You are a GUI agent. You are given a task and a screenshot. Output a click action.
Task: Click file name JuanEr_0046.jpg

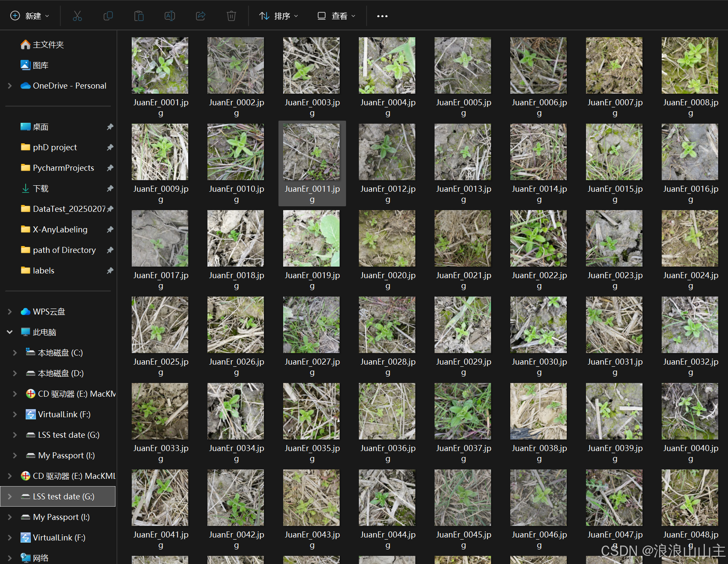pos(539,540)
